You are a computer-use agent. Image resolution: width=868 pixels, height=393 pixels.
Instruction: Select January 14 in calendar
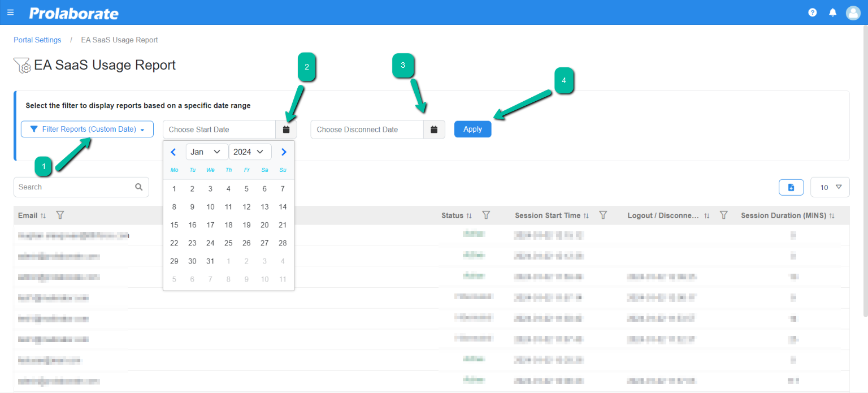point(283,207)
